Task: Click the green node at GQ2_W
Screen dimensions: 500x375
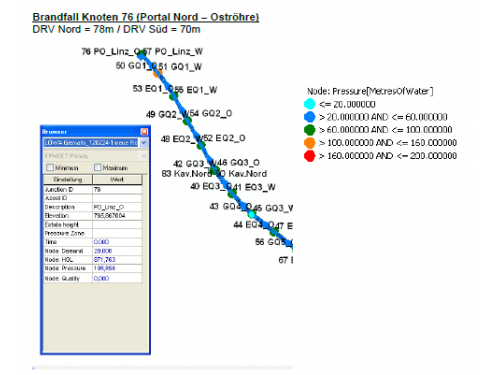Action: (187, 120)
